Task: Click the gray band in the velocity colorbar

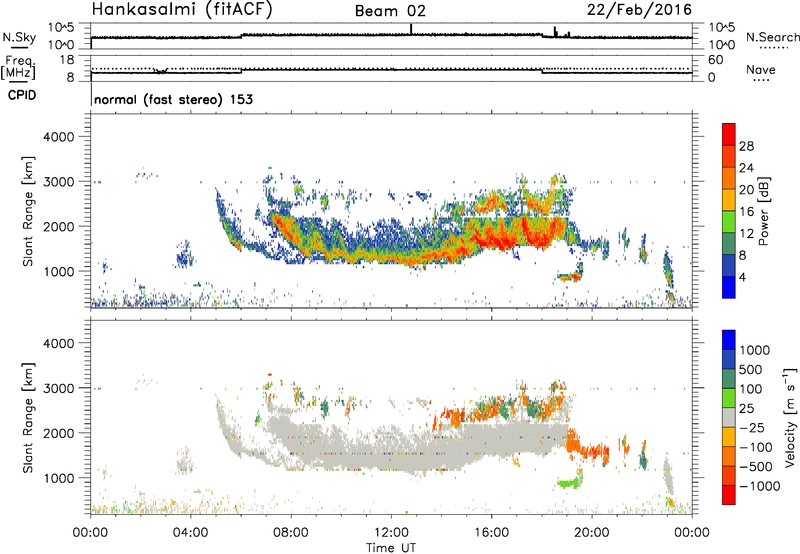Action: click(729, 418)
